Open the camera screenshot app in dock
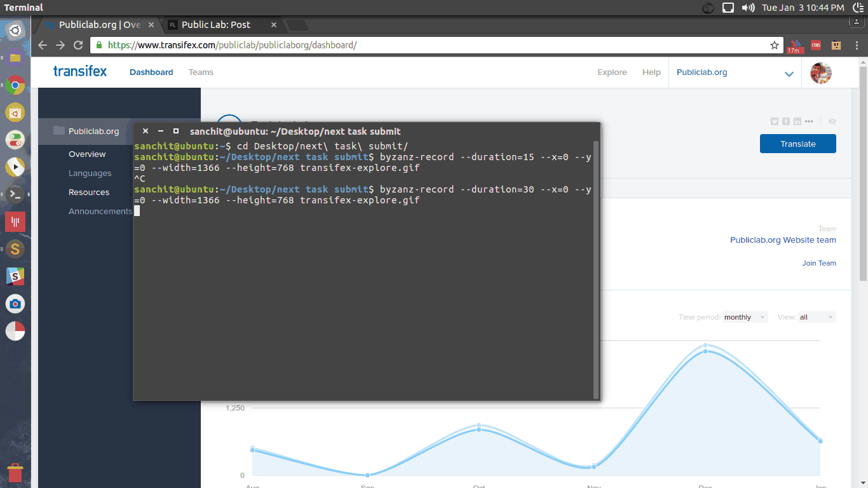 click(15, 304)
